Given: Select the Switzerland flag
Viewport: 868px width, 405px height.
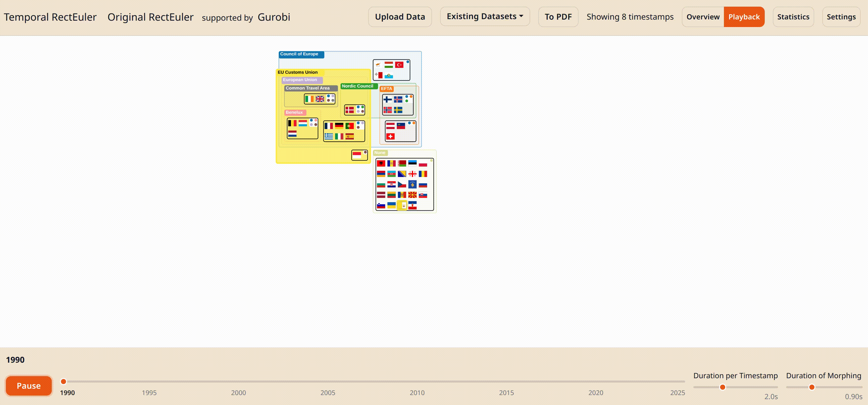Looking at the screenshot, I should coord(390,136).
